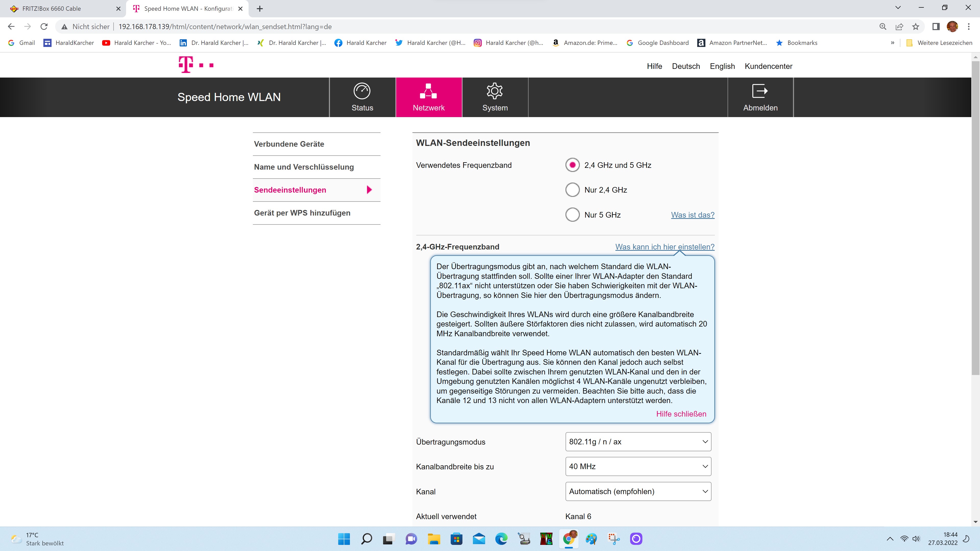Expand the Kanalbandbreite 40 MHz dropdown
The height and width of the screenshot is (551, 980).
click(638, 467)
